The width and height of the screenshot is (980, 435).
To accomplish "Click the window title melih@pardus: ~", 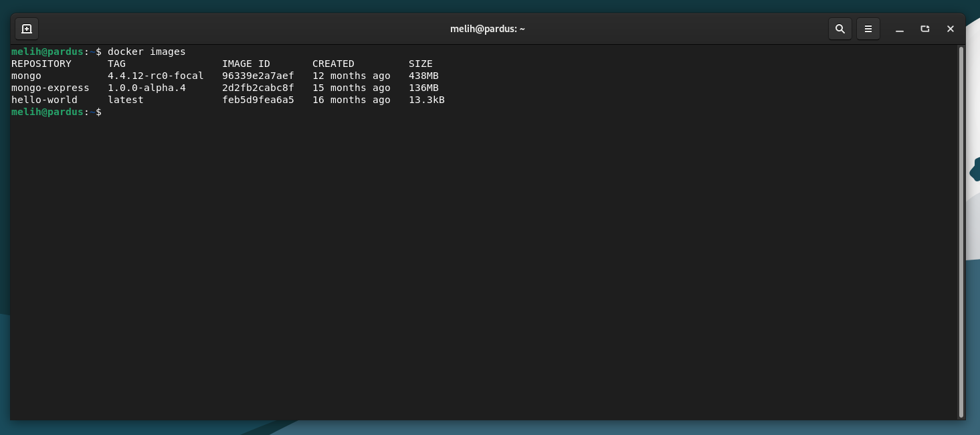I will [x=488, y=29].
